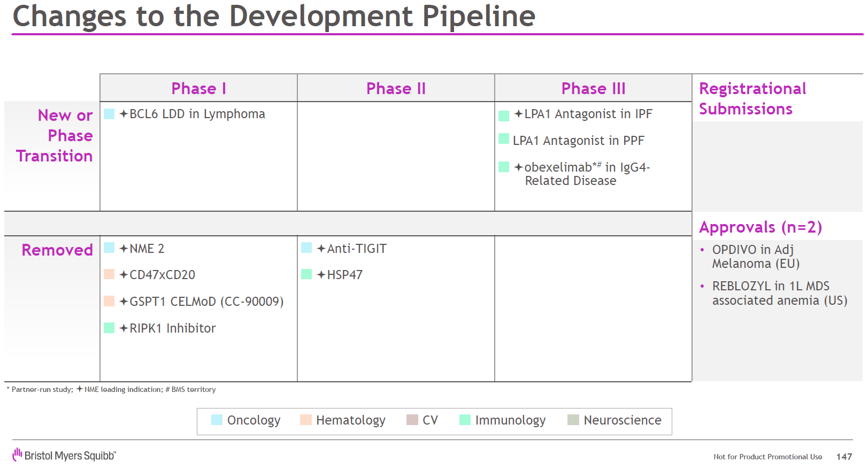
Task: Click the page number 147
Action: (x=844, y=457)
